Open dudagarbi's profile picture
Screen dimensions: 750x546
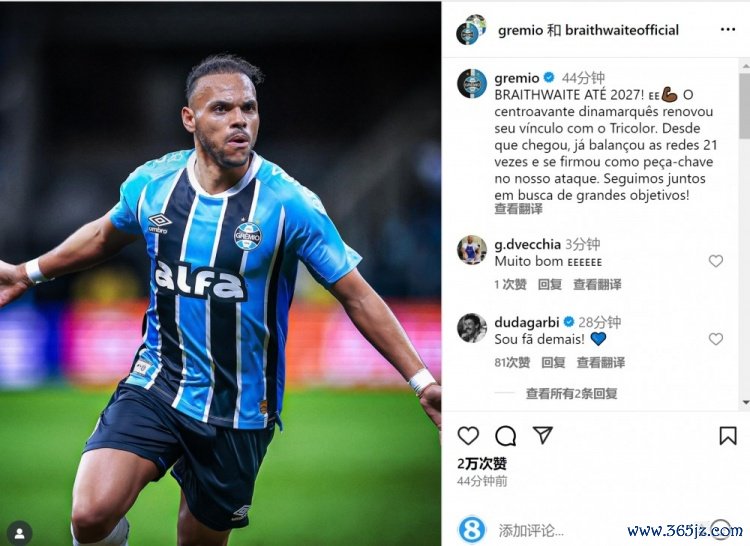[472, 328]
